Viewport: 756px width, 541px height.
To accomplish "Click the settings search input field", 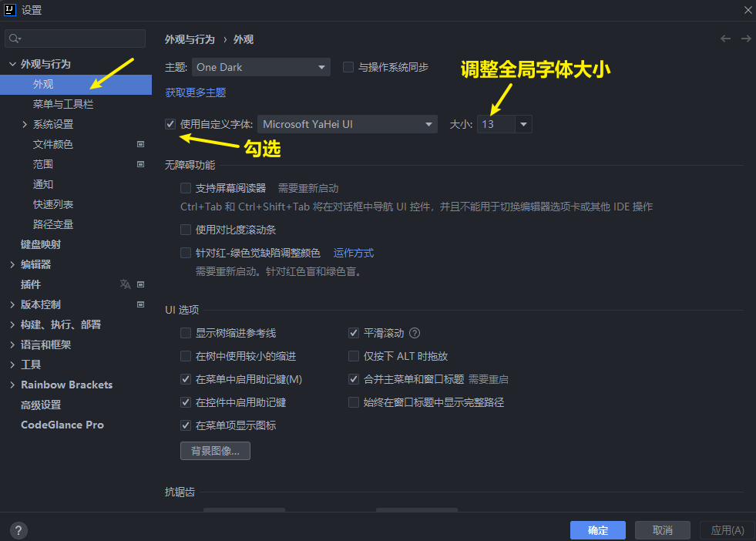I will pyautogui.click(x=81, y=39).
